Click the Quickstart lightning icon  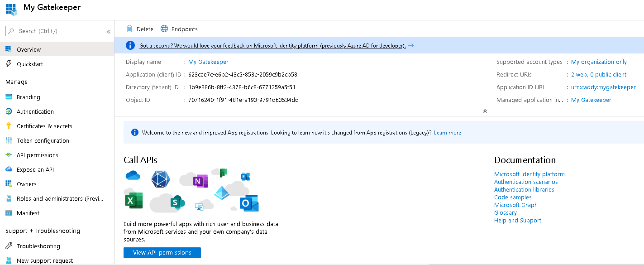click(x=8, y=64)
